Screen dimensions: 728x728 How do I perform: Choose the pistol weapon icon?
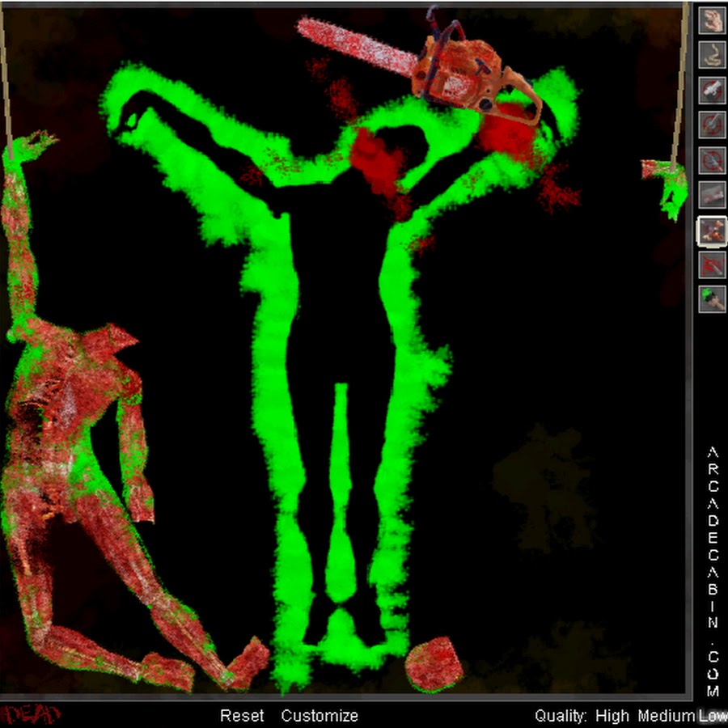coord(712,90)
